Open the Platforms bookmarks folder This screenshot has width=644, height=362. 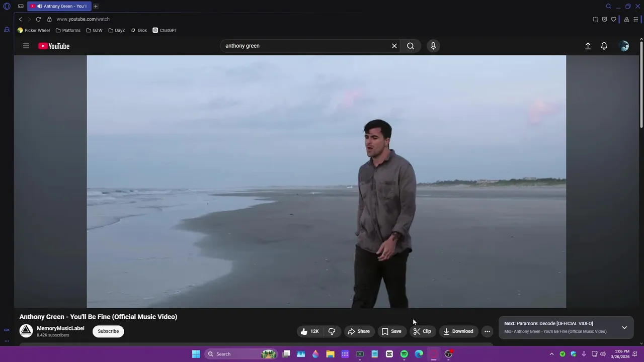point(68,30)
